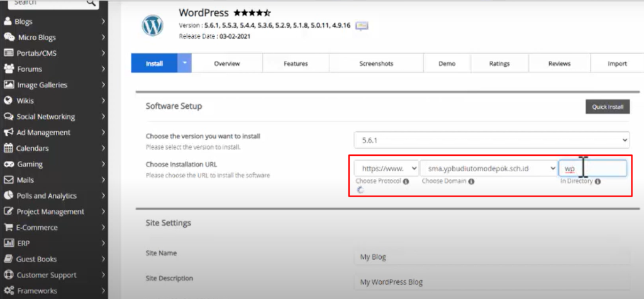Open the WordPress version dropdown 5.6.1

coord(492,140)
